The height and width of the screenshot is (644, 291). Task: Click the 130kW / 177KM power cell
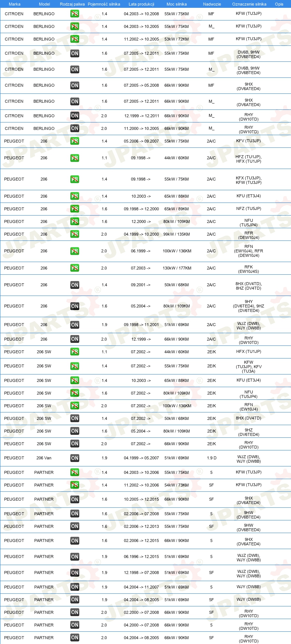(x=177, y=268)
